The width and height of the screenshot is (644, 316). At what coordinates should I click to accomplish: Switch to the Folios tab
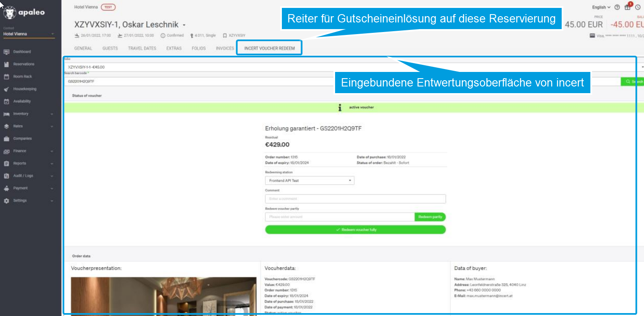pos(199,49)
